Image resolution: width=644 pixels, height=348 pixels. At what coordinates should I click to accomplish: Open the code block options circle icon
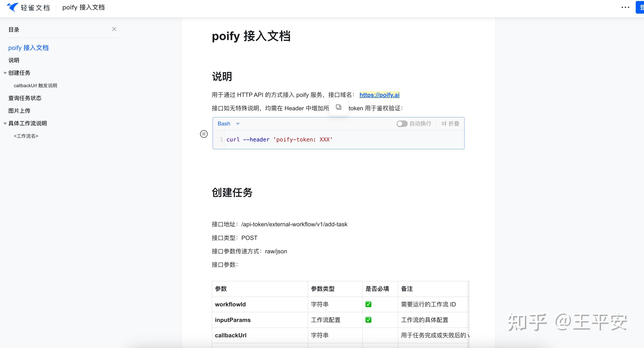(x=204, y=134)
